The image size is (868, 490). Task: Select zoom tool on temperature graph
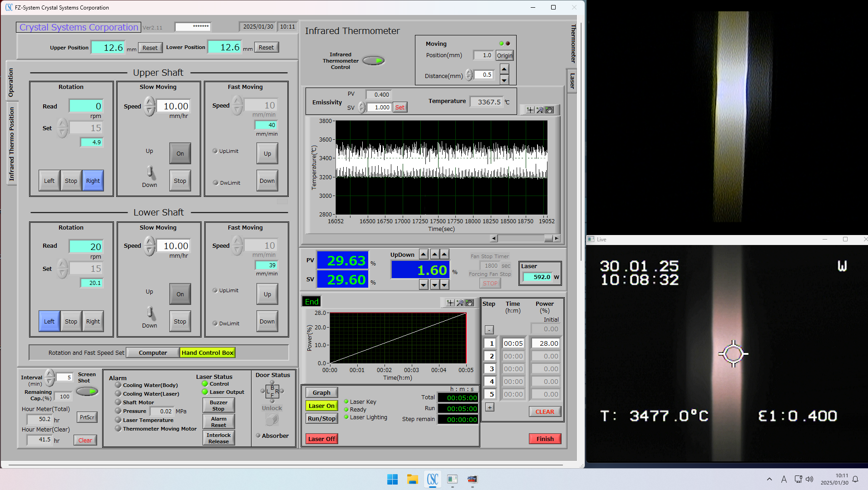pos(540,110)
